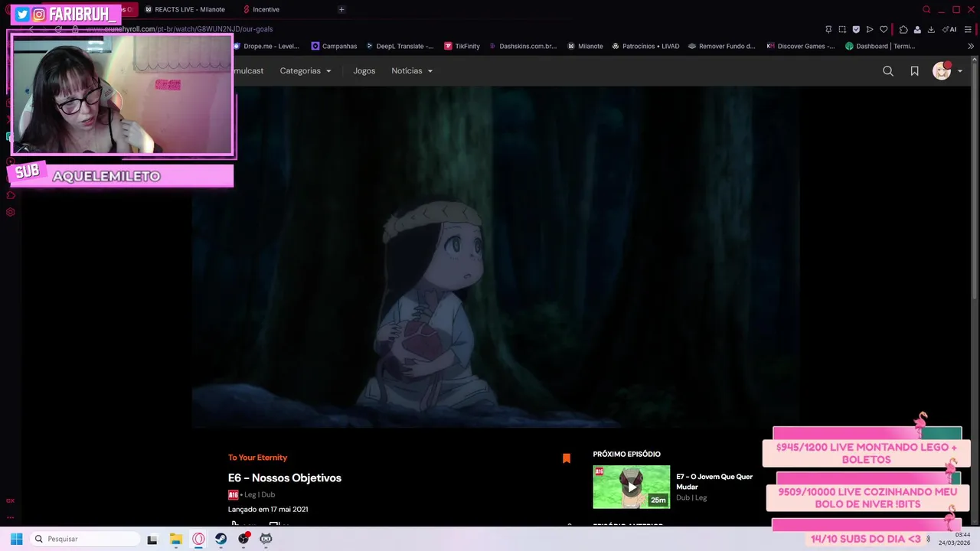Open the easy setup sliders icon

click(x=969, y=29)
